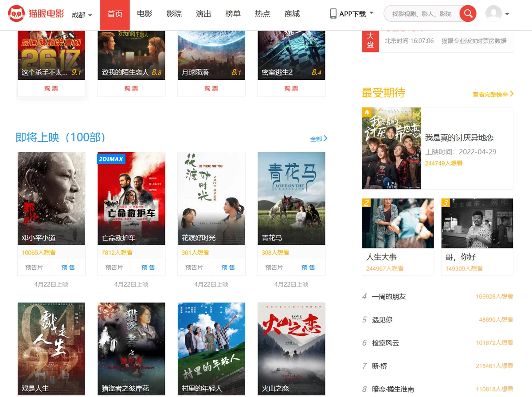Pre-order tickets via 预售 for 花渡好时光
The width and height of the screenshot is (532, 397).
click(228, 267)
